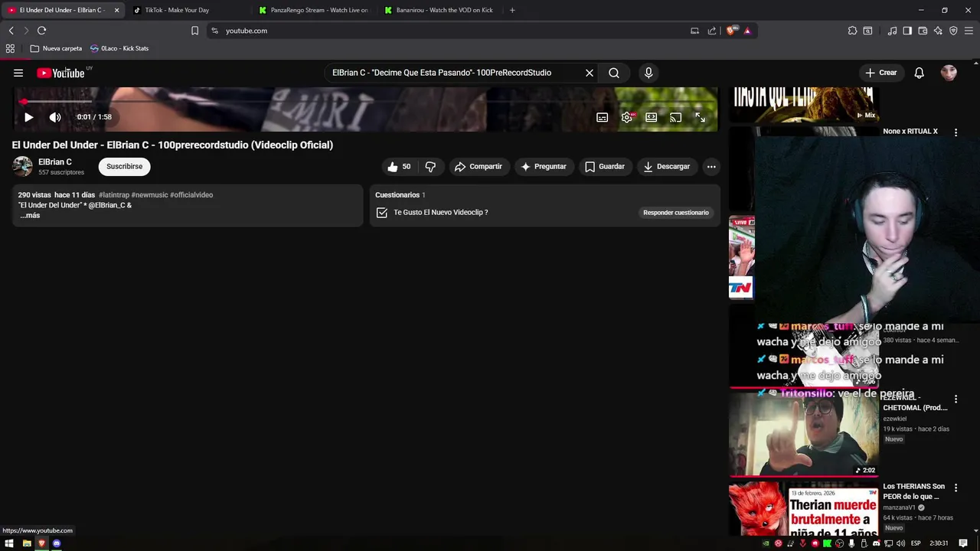
Task: Open more actions ellipsis beside Descargar
Action: 711,166
